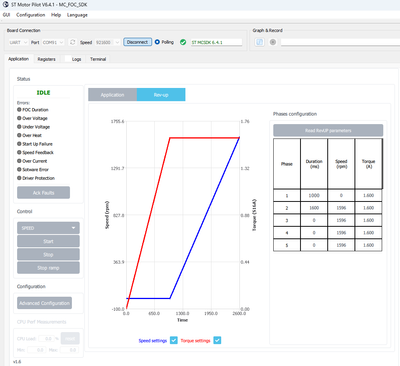Open the COM91 port dropdown
The image size is (400, 366).
pos(53,42)
